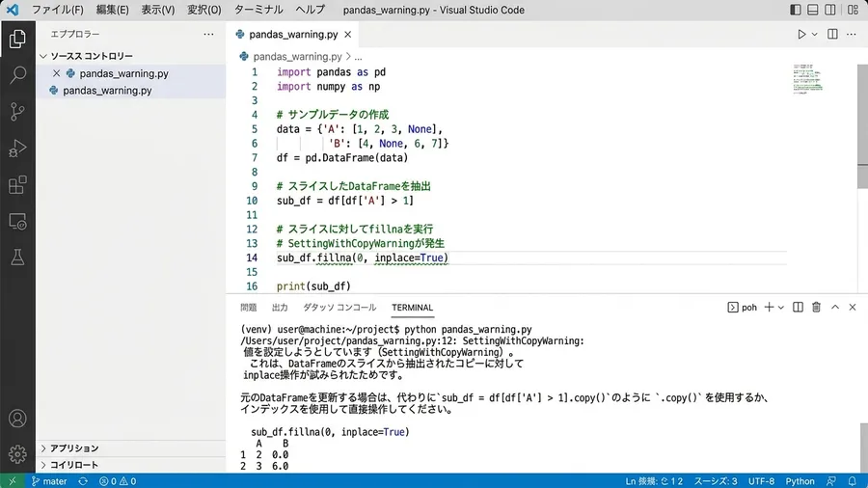Open the Manage gear icon
The width and height of the screenshot is (868, 488).
[17, 454]
